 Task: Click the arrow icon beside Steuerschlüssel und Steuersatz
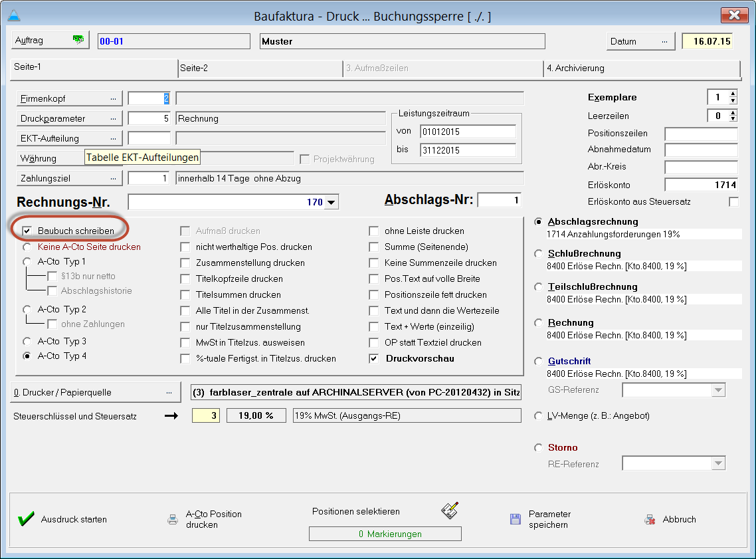point(171,416)
